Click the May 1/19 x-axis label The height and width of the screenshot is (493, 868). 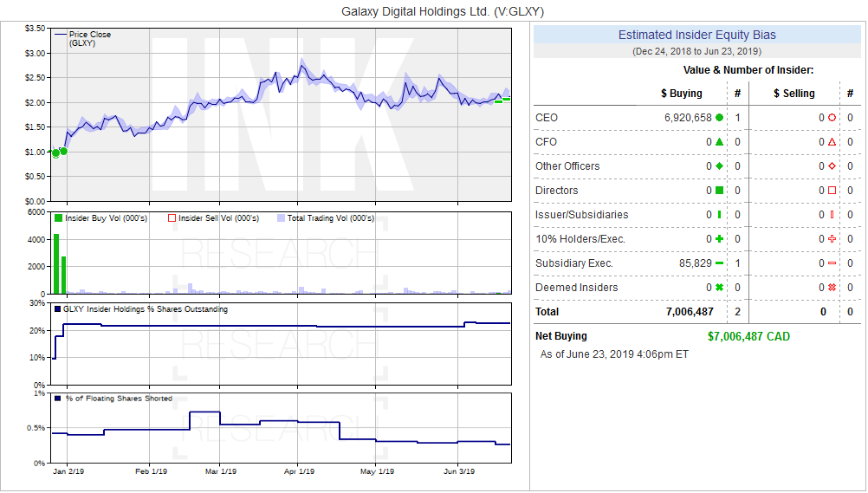click(377, 471)
